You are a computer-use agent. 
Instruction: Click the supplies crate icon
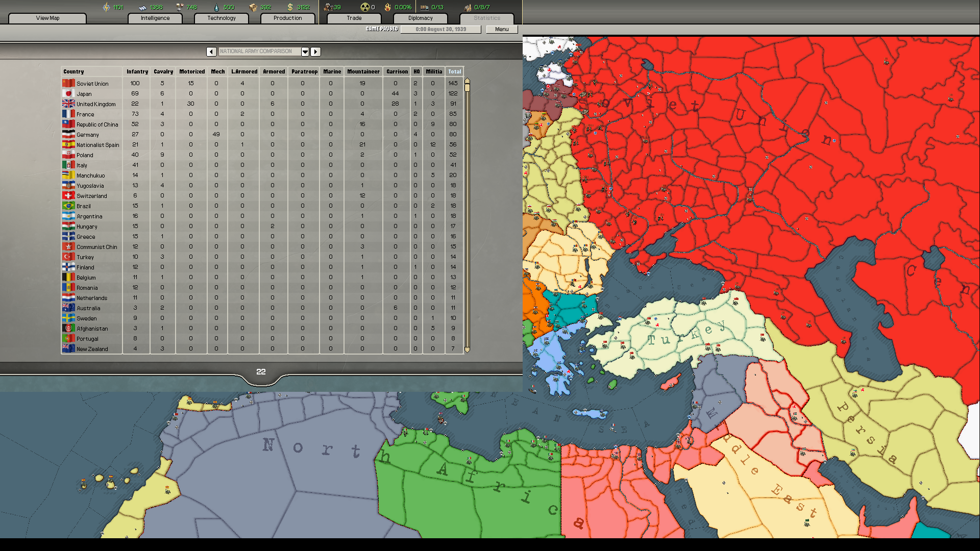pyautogui.click(x=254, y=7)
